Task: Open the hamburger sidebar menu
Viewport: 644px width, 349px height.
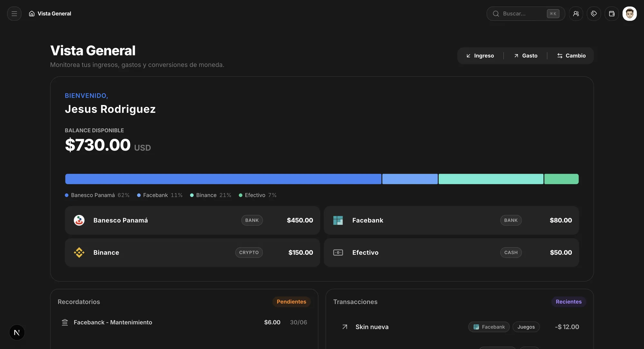Action: click(x=14, y=14)
